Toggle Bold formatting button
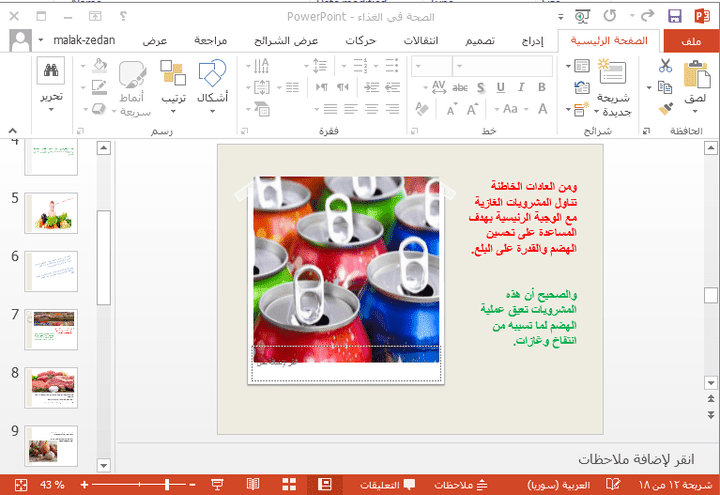Screen dimensions: 720x495 (542, 87)
